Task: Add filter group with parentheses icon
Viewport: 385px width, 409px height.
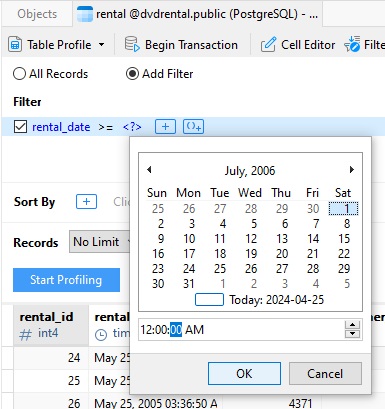Action: (193, 127)
